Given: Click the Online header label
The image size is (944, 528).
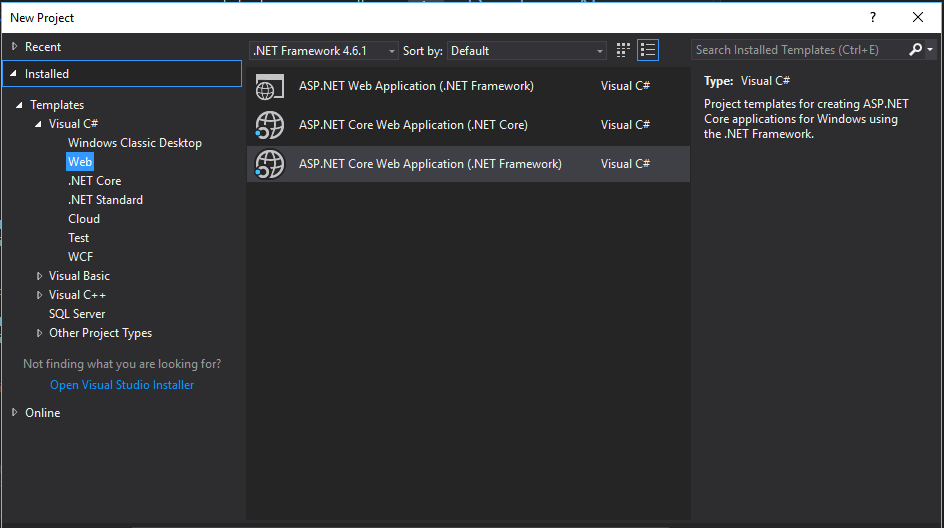Looking at the screenshot, I should pos(43,412).
